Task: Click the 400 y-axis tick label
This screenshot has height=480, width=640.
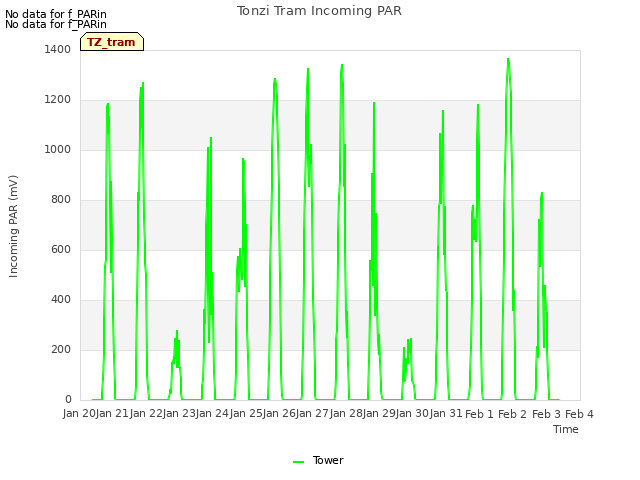Action: coord(61,300)
